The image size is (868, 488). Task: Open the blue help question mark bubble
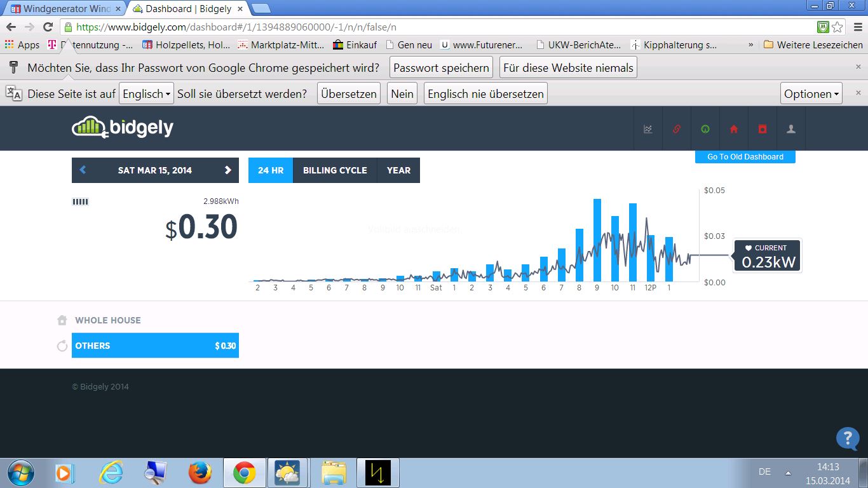pos(848,438)
